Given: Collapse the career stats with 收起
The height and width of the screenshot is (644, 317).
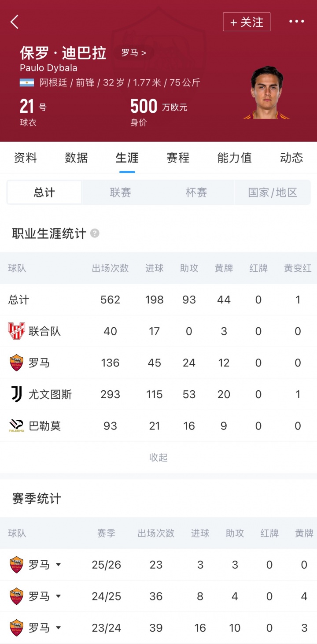Looking at the screenshot, I should point(158,458).
